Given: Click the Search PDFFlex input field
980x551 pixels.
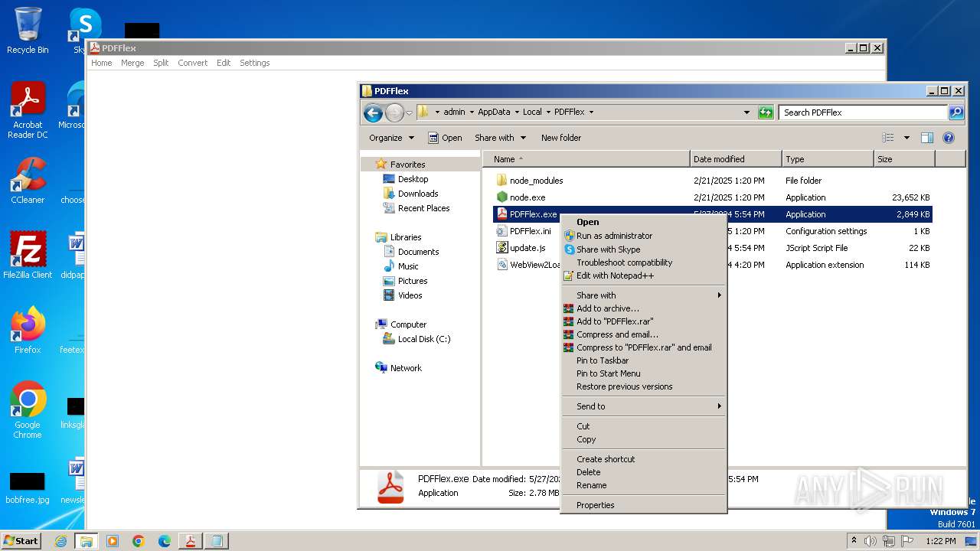Looking at the screenshot, I should pos(864,112).
